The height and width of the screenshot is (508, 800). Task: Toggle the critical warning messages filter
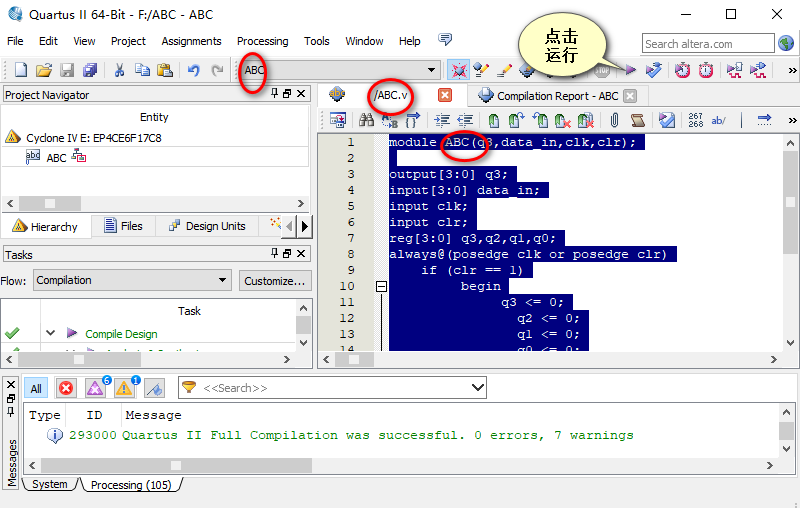tap(95, 389)
